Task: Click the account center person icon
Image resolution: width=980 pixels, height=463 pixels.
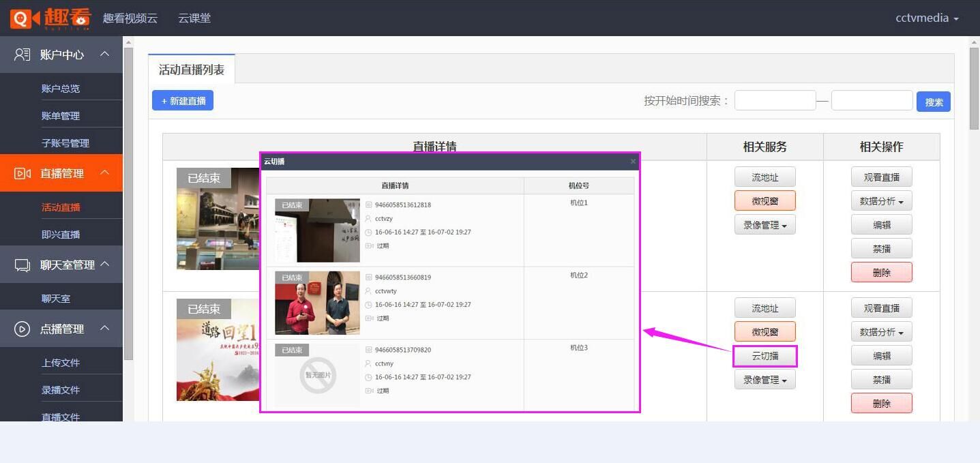Action: [x=23, y=55]
